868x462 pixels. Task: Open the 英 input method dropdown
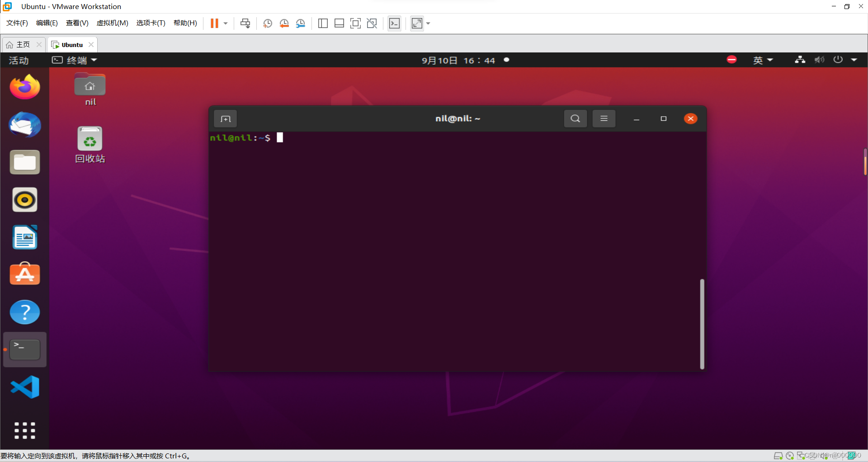(763, 60)
